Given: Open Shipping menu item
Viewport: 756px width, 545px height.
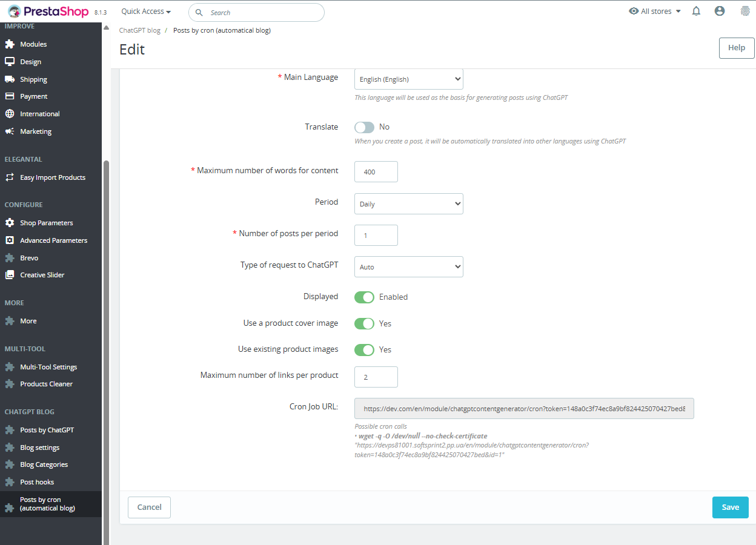Looking at the screenshot, I should 33,79.
